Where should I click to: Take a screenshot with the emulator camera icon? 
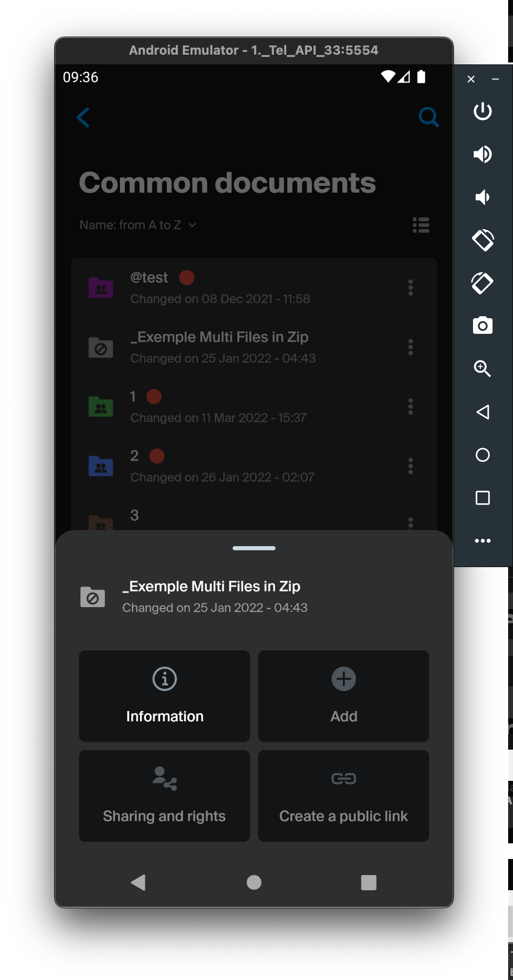point(482,326)
